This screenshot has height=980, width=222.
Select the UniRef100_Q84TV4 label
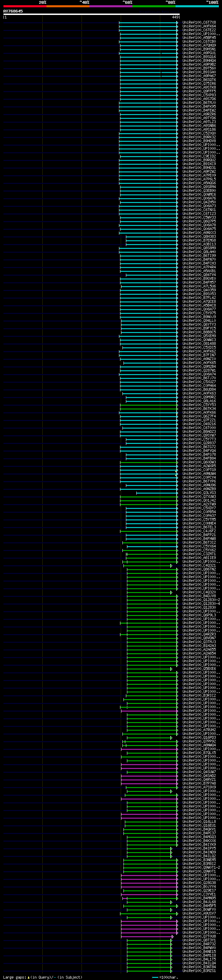199,275
